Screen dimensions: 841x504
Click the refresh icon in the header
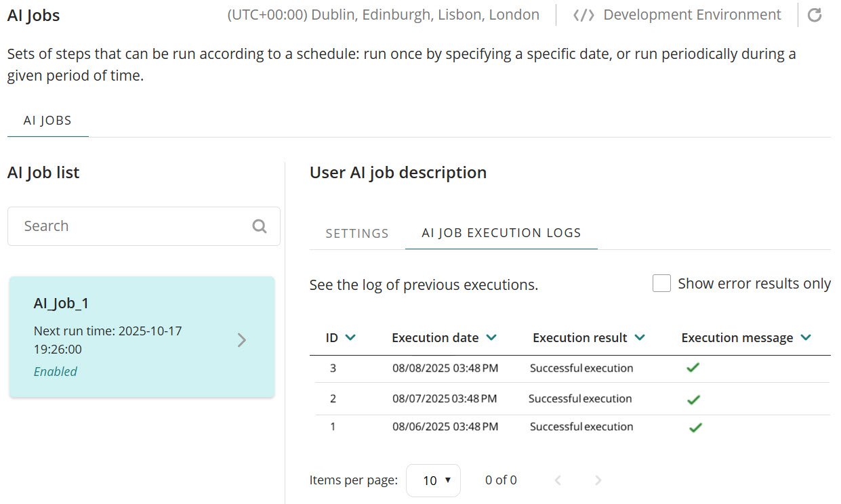[x=815, y=15]
